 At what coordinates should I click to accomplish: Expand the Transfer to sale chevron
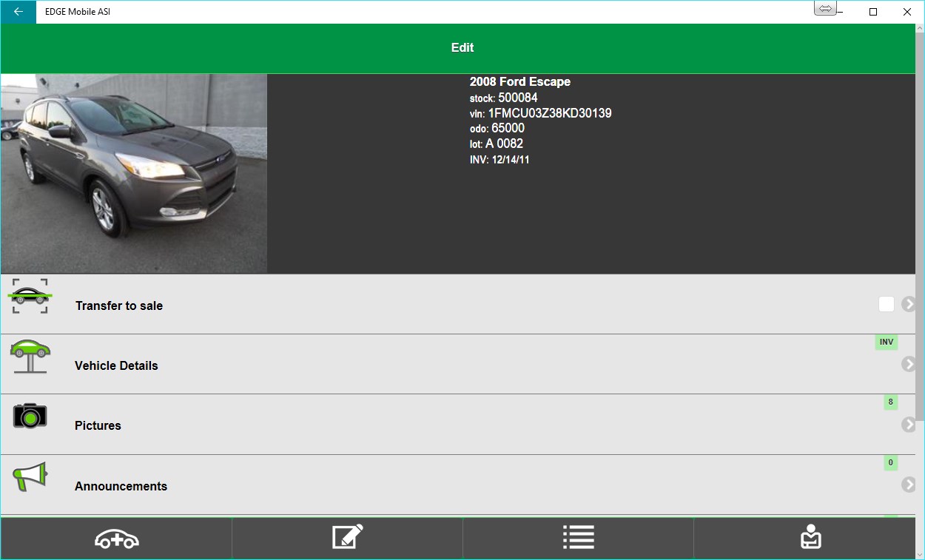[x=909, y=304]
